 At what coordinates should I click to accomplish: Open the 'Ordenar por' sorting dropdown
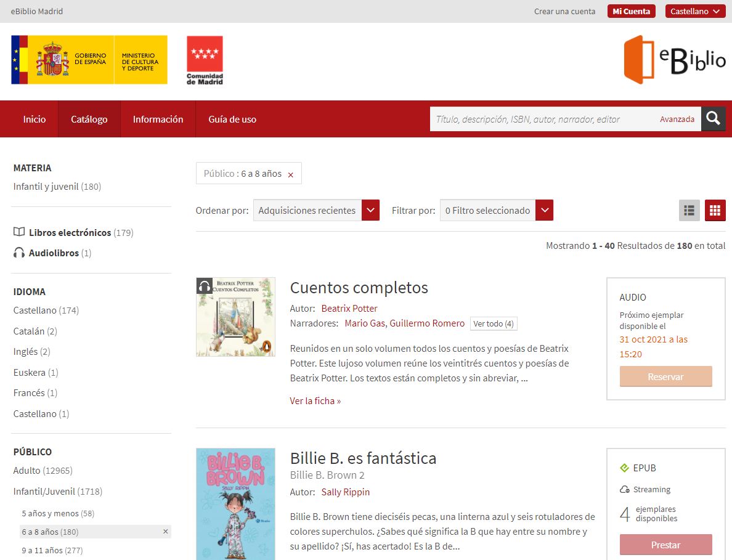coord(316,211)
